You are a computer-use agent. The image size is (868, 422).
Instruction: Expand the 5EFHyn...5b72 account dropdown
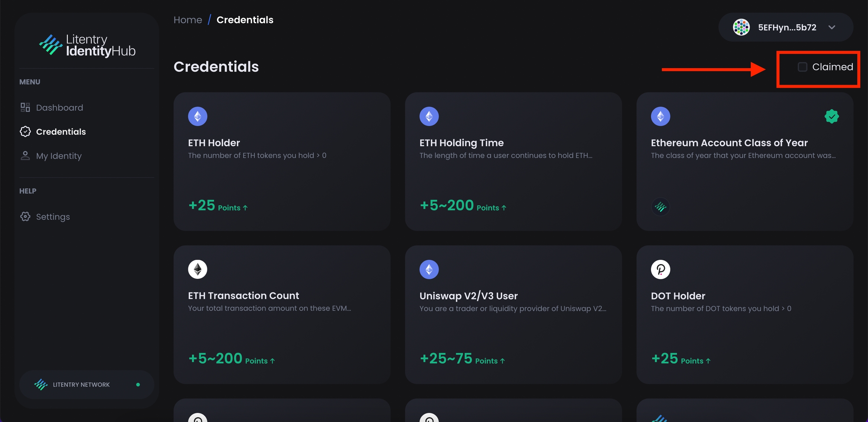pyautogui.click(x=832, y=28)
